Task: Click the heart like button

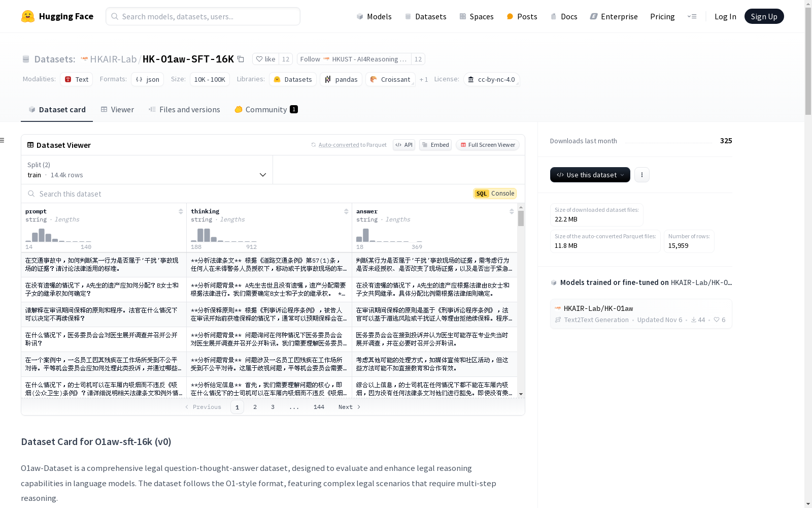Action: tap(265, 59)
